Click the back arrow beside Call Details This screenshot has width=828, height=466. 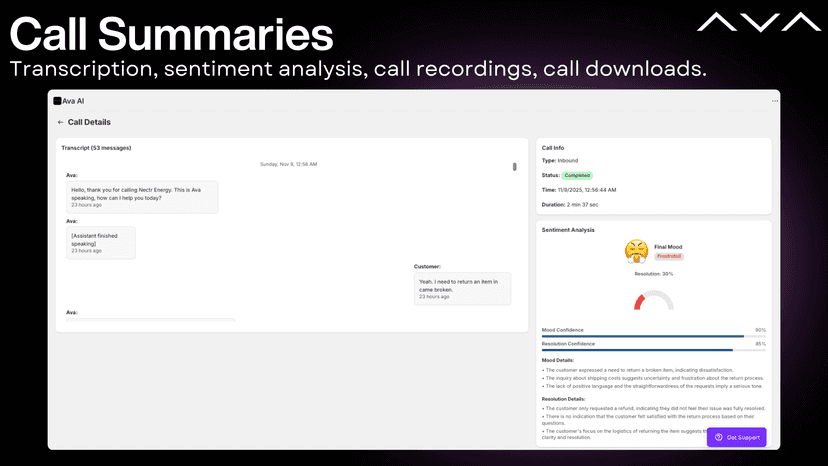click(x=60, y=122)
